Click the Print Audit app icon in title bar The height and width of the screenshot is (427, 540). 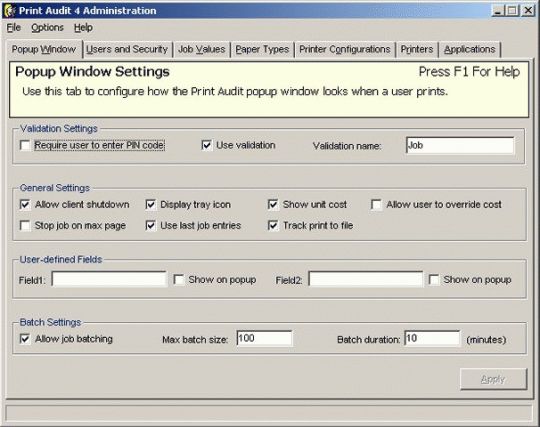click(10, 11)
